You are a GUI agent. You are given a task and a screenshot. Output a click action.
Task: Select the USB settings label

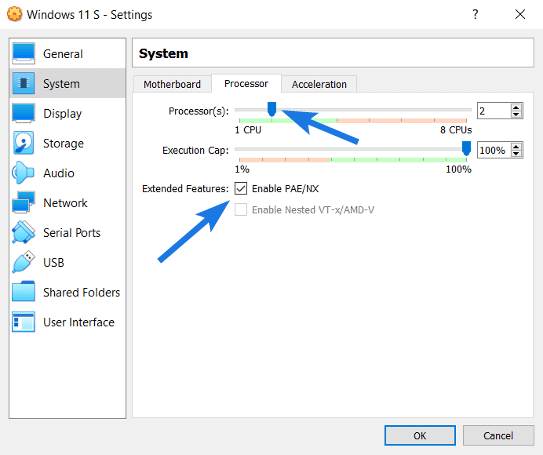pos(54,262)
